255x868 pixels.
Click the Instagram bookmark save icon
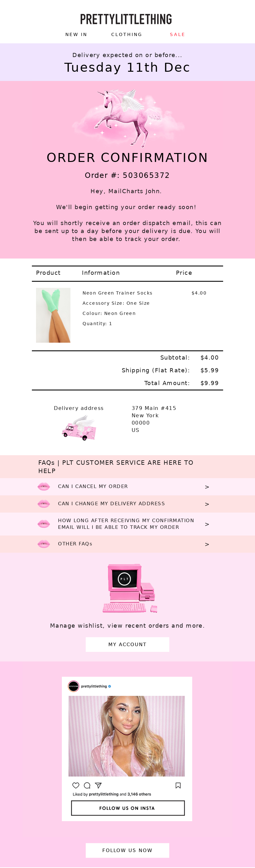coord(178,785)
